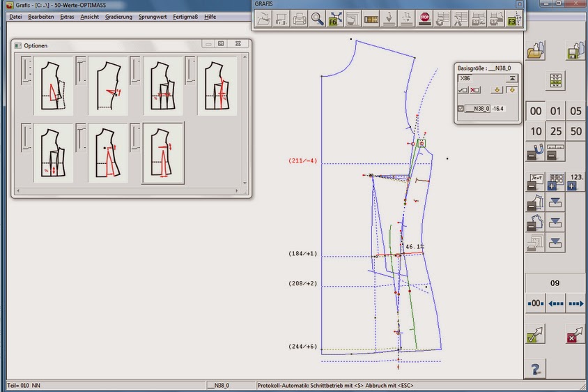
Task: Open the Ansicht menu
Action: pos(90,17)
